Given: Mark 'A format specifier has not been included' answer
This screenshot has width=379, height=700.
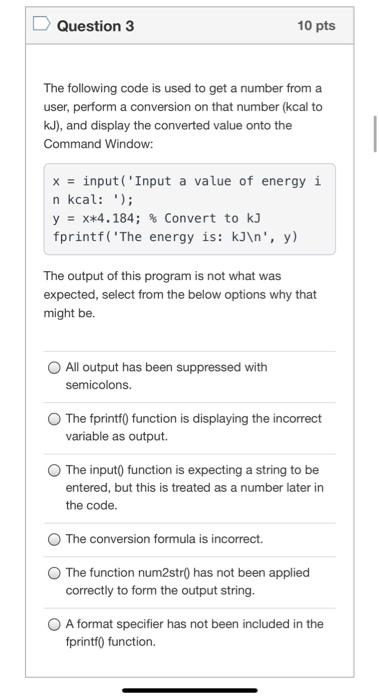Looking at the screenshot, I should [x=54, y=624].
